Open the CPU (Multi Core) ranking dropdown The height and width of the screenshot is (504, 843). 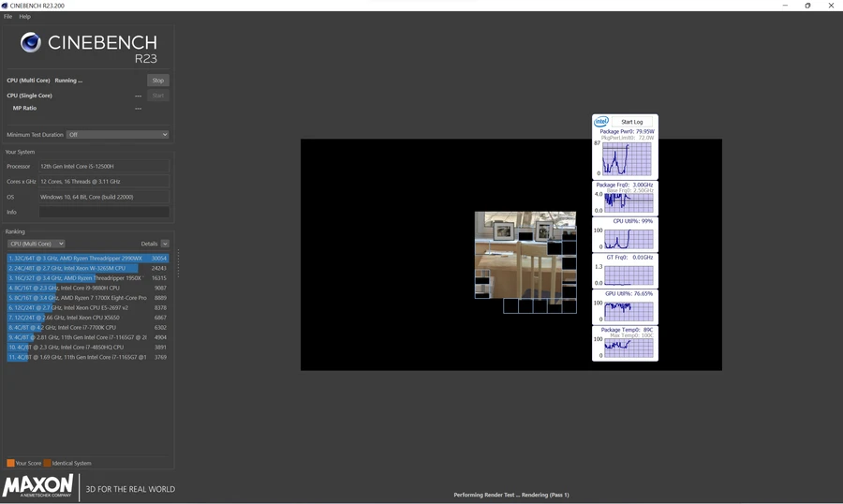36,244
